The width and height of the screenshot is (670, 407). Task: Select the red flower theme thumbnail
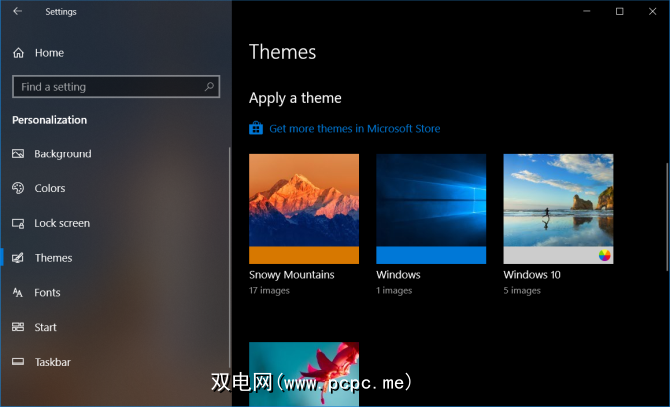coord(304,374)
